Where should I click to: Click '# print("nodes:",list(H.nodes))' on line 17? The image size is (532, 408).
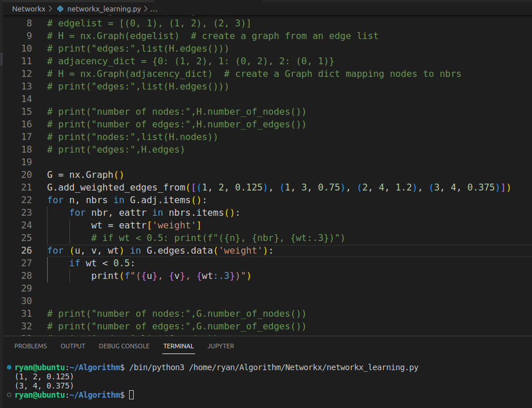pos(133,137)
